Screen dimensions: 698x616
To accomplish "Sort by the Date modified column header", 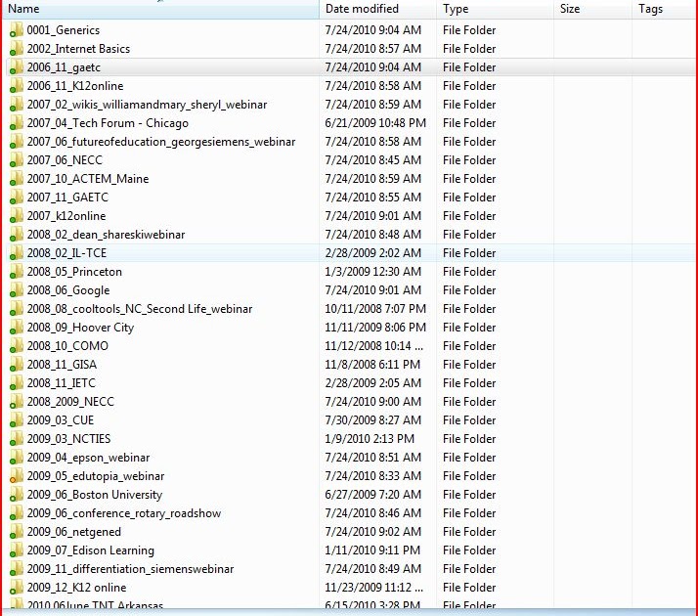I will (378, 9).
